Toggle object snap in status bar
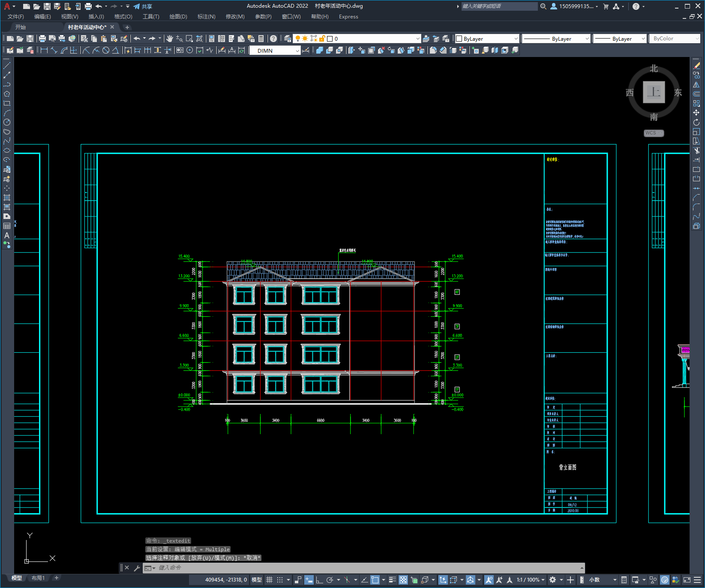 [375, 580]
